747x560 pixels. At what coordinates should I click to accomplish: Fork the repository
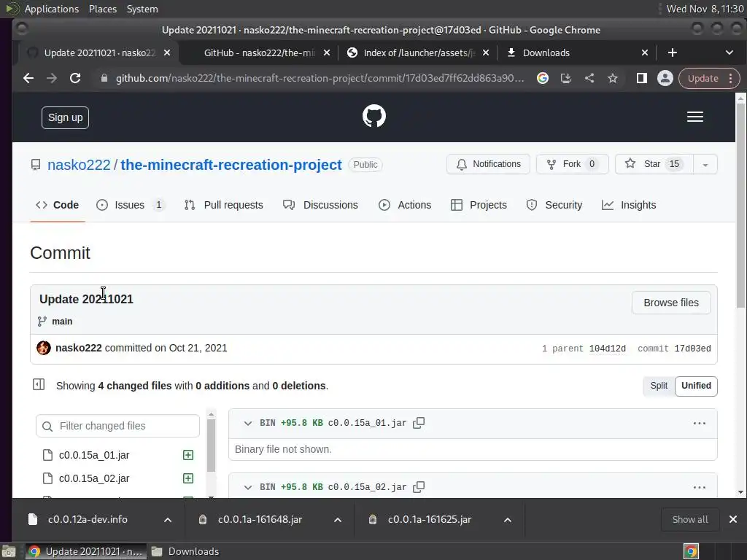[x=572, y=164]
